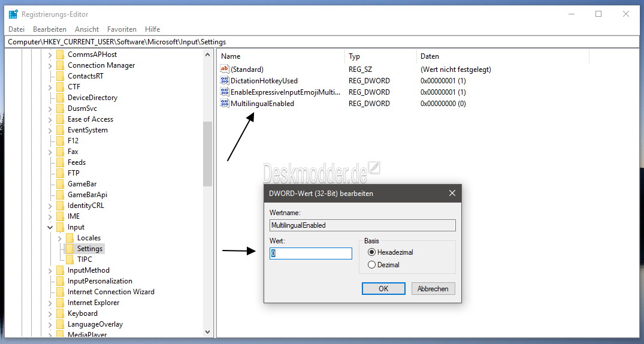This screenshot has width=644, height=344.
Task: Click the tree scrollbar down arrow
Action: [207, 331]
